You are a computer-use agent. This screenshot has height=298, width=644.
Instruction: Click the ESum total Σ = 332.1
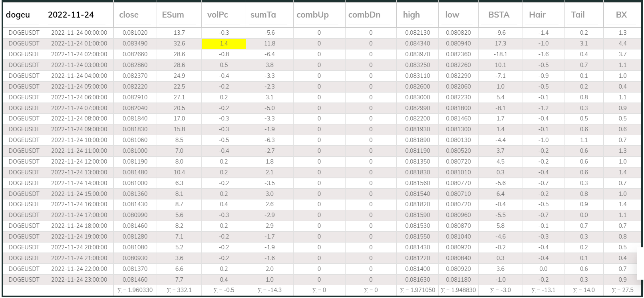pyautogui.click(x=179, y=290)
